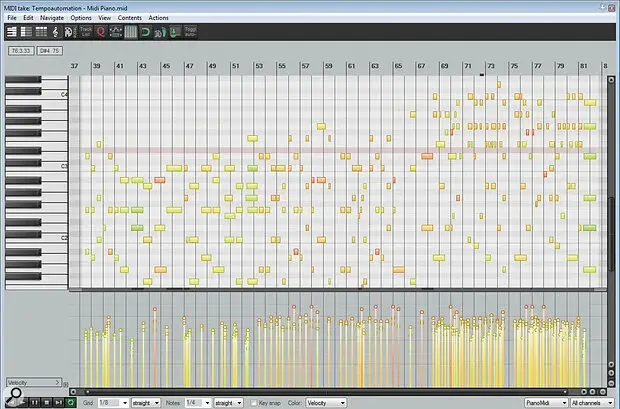Viewport: 620px width, 409px height.
Task: Click the cursor position readout box
Action: point(21,51)
